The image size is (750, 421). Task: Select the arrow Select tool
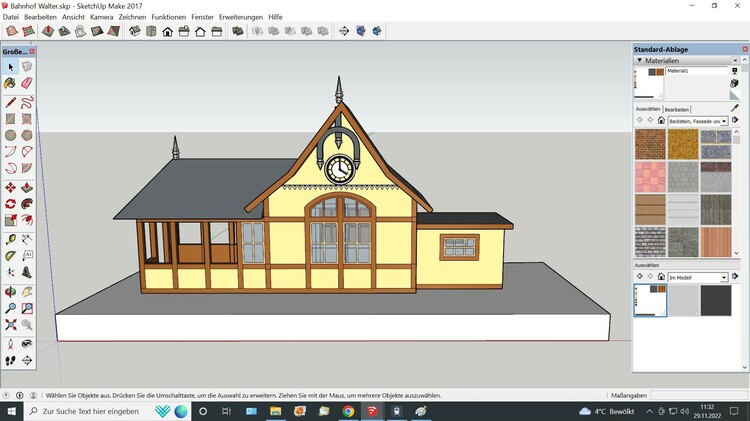(11, 67)
